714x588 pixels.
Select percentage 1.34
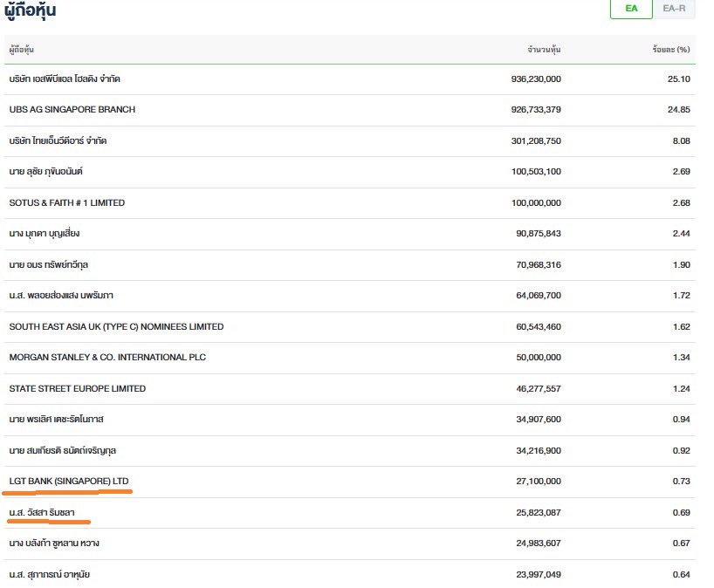click(681, 358)
